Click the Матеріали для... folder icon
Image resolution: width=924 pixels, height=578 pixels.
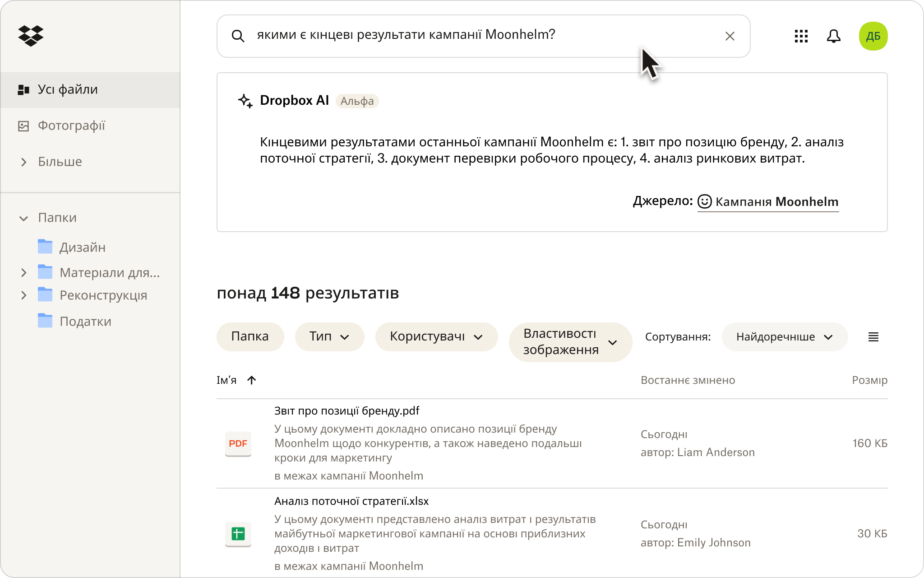pyautogui.click(x=45, y=272)
